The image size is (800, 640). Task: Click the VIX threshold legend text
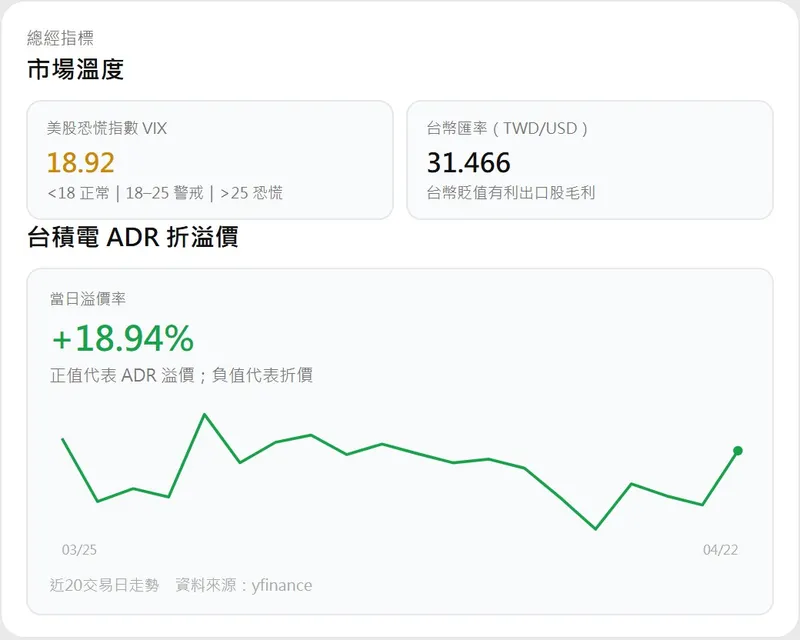(165, 193)
